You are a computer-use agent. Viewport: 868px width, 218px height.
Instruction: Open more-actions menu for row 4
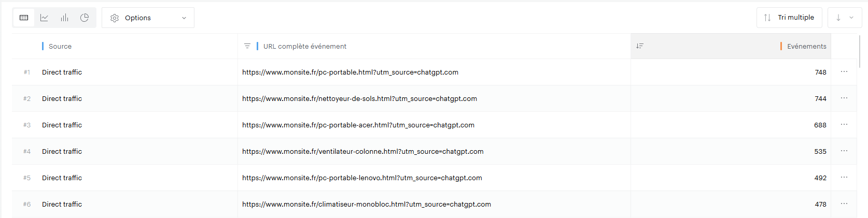(844, 151)
